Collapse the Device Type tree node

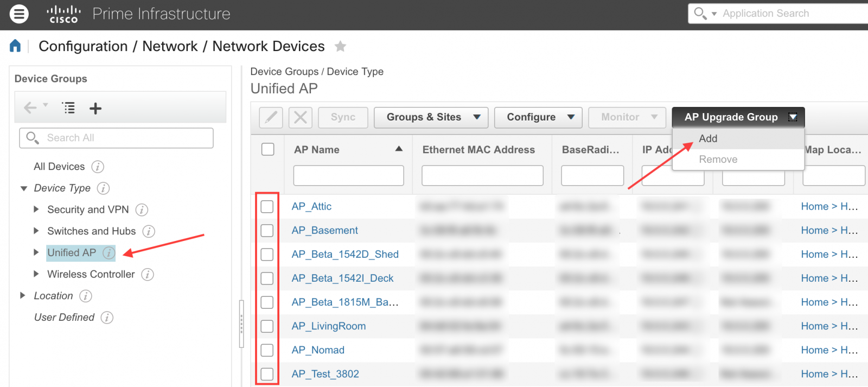24,188
